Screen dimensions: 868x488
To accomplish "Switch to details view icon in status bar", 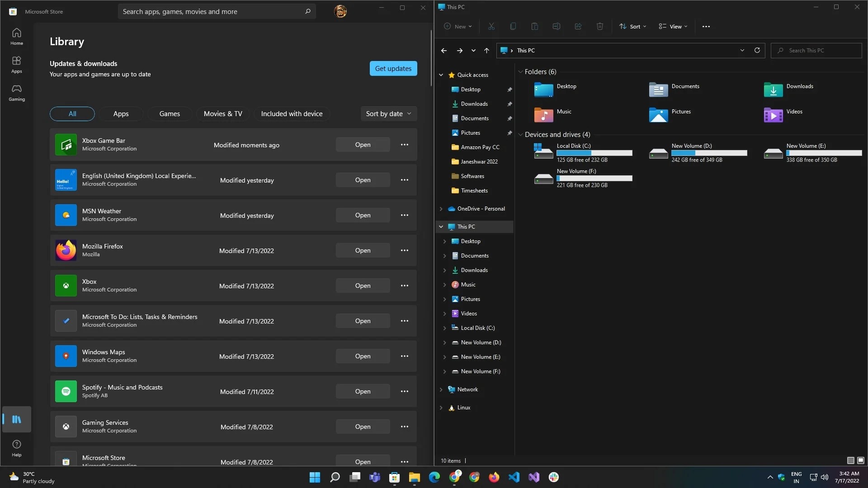I will coord(850,460).
